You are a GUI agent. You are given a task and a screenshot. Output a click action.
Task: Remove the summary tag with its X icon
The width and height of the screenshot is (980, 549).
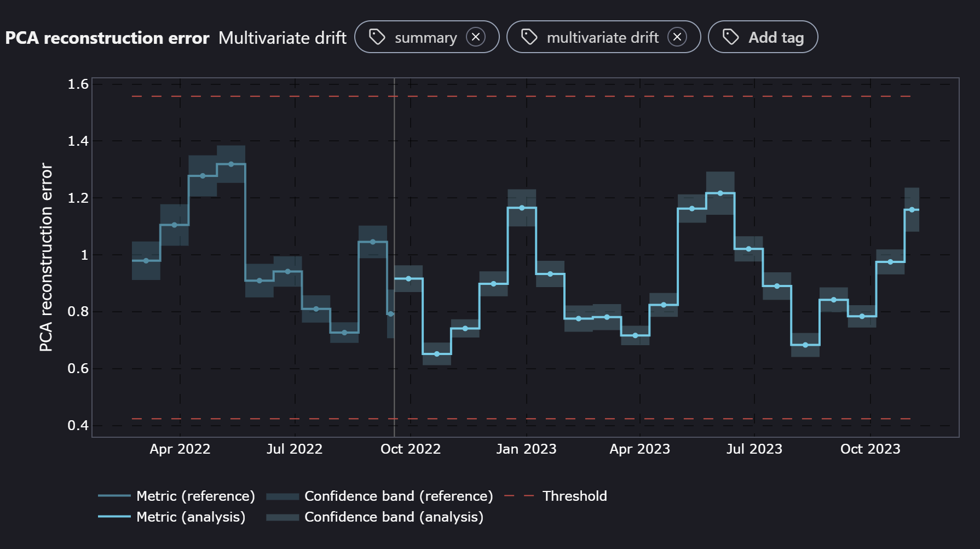476,37
